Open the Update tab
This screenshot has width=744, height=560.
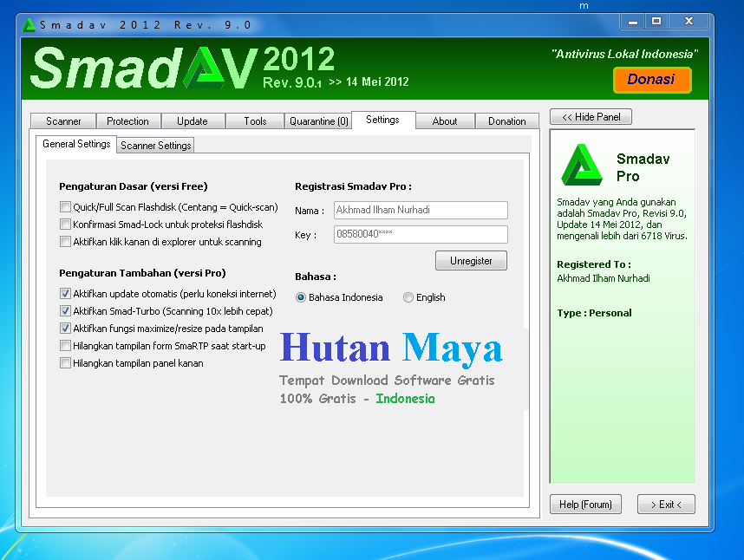click(x=193, y=121)
